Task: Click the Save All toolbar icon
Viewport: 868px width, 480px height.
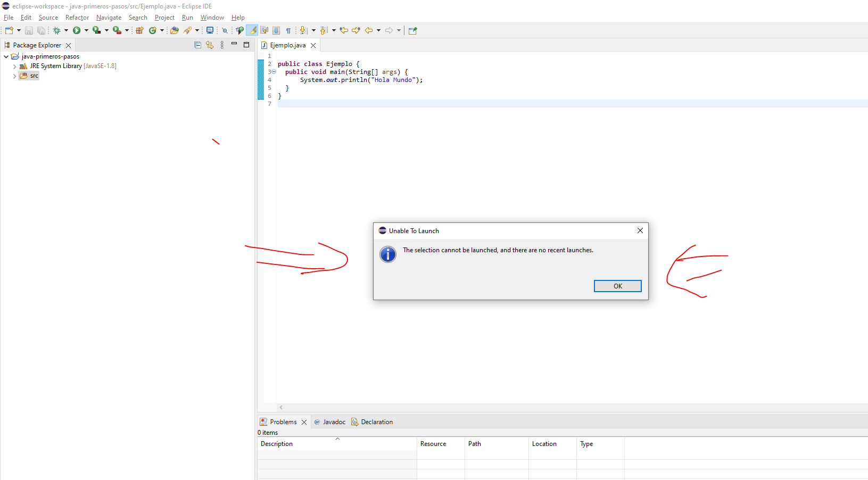Action: (41, 30)
